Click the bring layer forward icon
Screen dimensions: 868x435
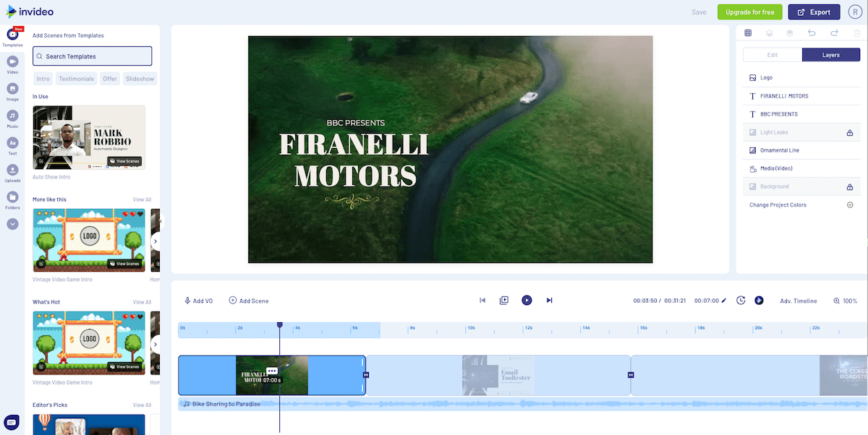(x=790, y=33)
